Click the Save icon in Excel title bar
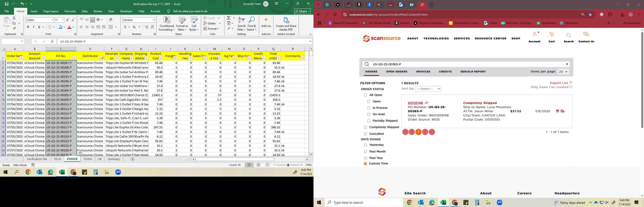Image resolution: width=644 pixels, height=207 pixels. 7,4
